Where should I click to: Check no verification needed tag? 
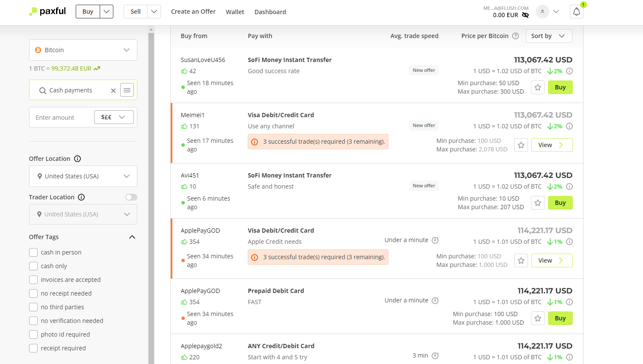pyautogui.click(x=33, y=321)
